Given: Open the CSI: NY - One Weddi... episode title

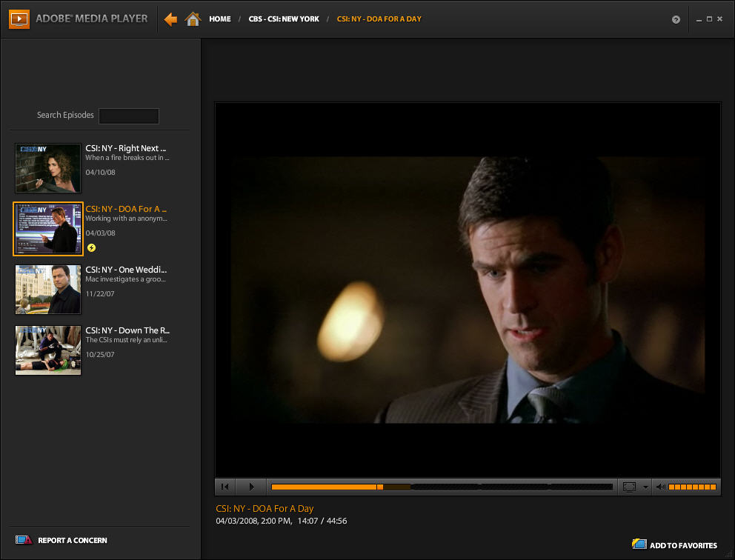Looking at the screenshot, I should click(126, 270).
